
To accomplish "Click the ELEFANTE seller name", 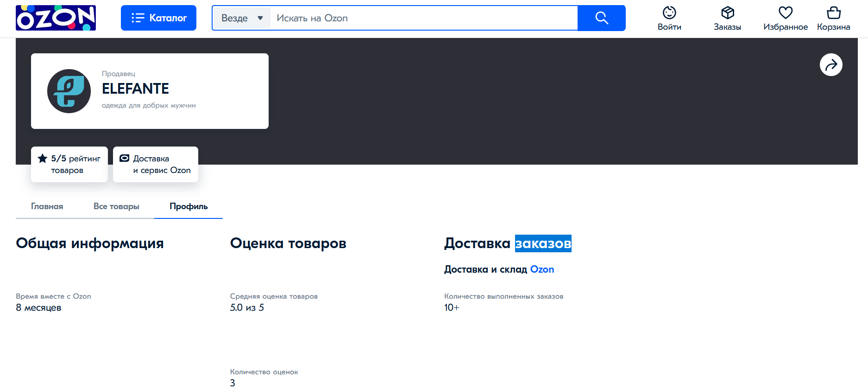I will click(x=135, y=89).
